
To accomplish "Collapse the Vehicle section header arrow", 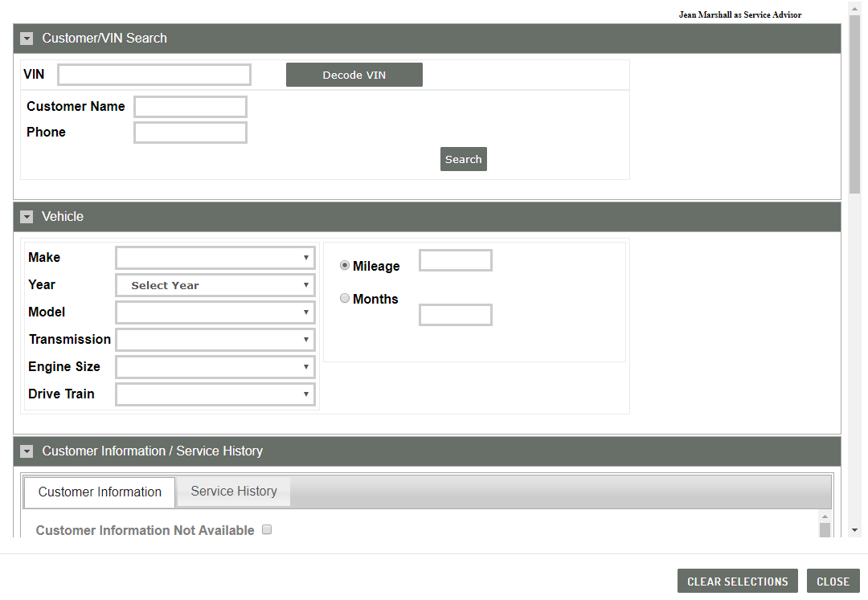I will point(26,216).
